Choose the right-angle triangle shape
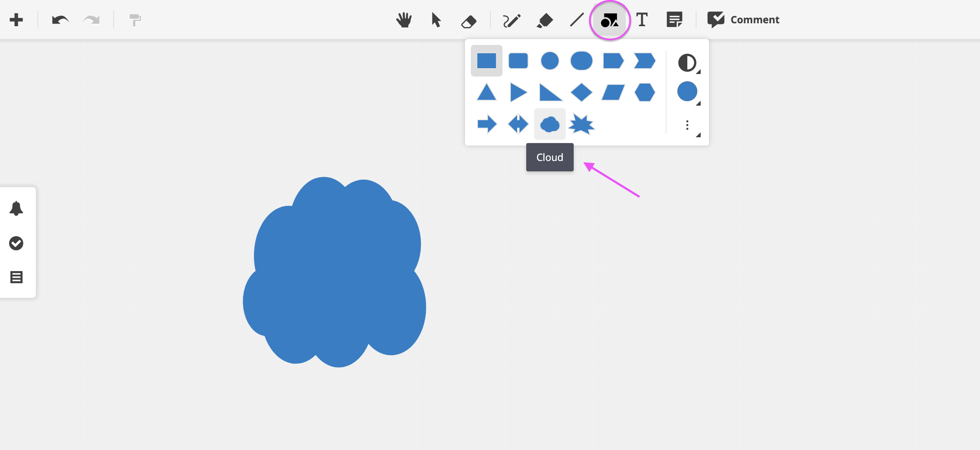 tap(550, 92)
